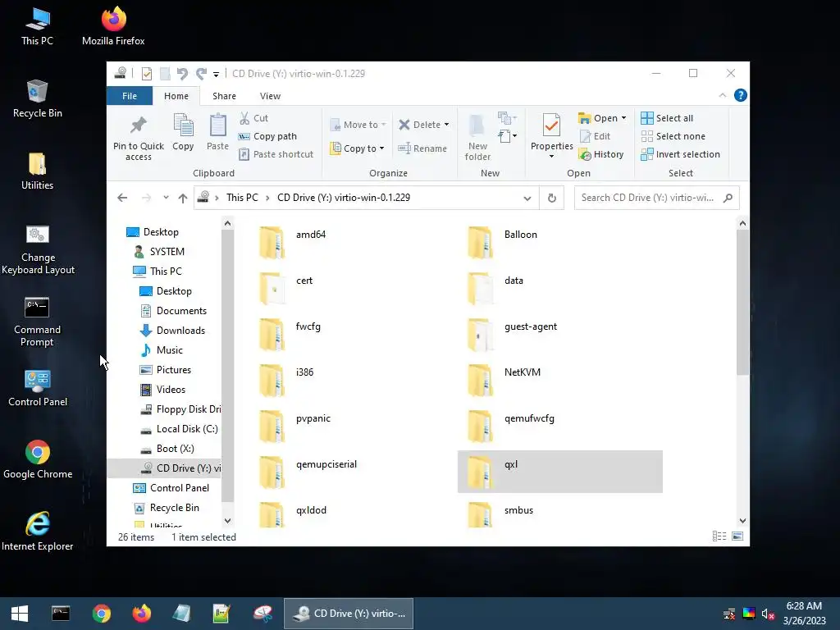Viewport: 840px width, 630px height.
Task: Switch to details view layout icon
Action: 719,536
